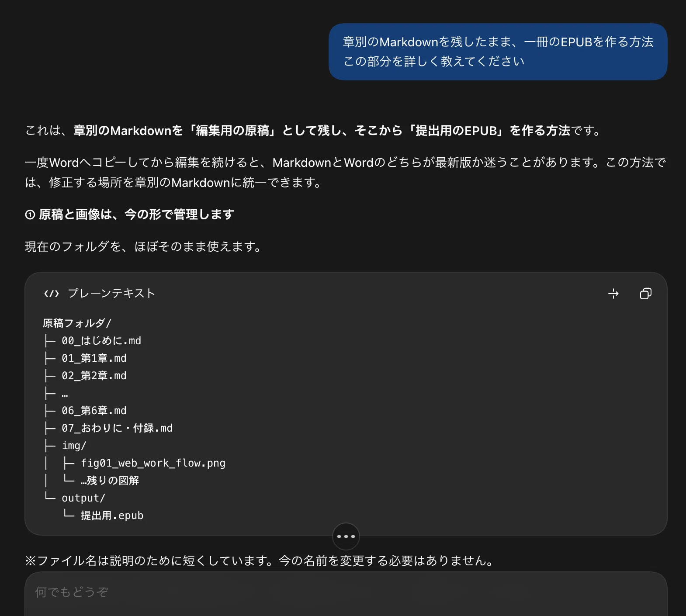Click the code brackets icon beside プレーンテキスト

pos(51,294)
